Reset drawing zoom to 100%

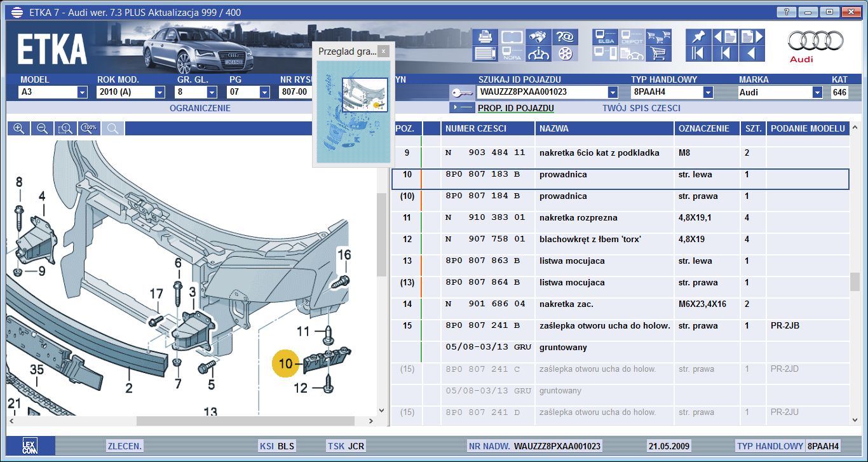tap(89, 128)
